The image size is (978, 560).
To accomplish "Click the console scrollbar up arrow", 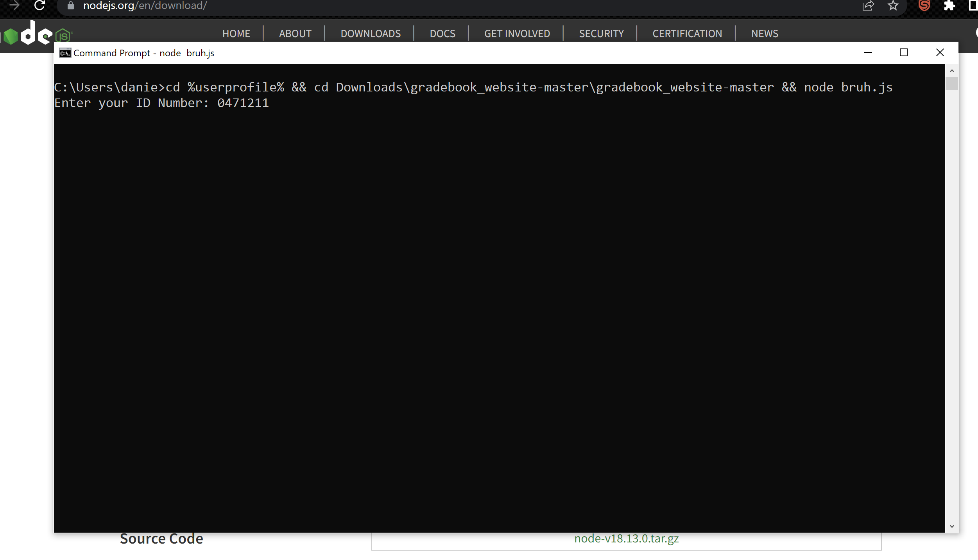I will pyautogui.click(x=952, y=71).
